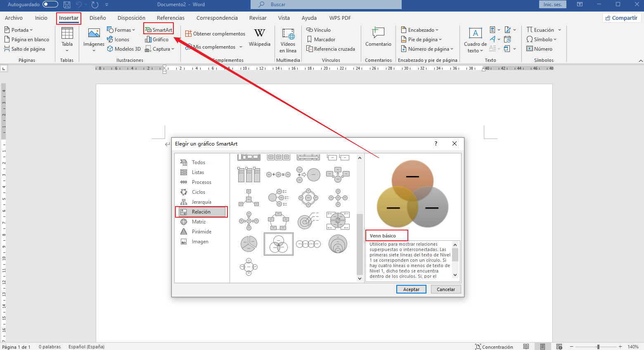Click the Redo arrow icon
The width and height of the screenshot is (644, 350).
(x=95, y=5)
